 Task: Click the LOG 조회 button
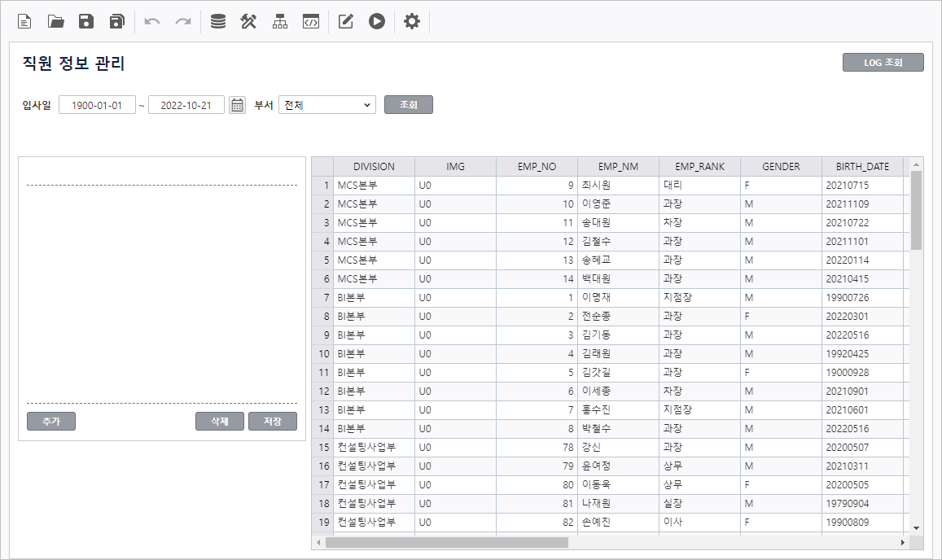point(883,63)
